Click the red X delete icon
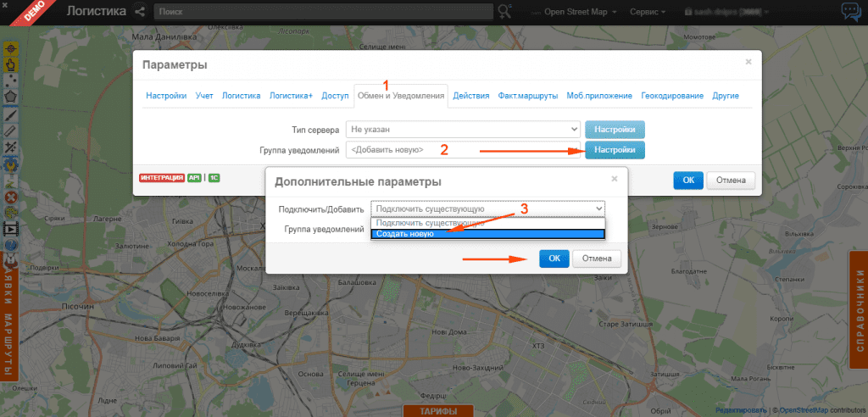 10,197
